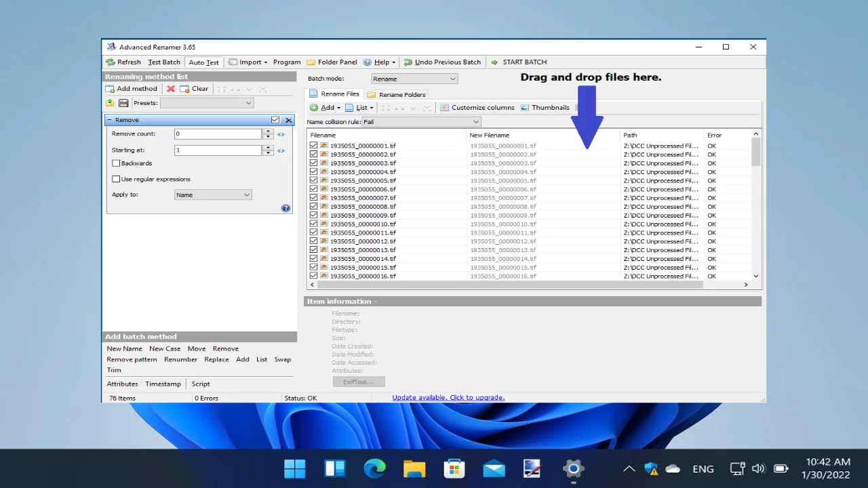Open the Import dropdown menu
The image size is (868, 488).
(248, 62)
